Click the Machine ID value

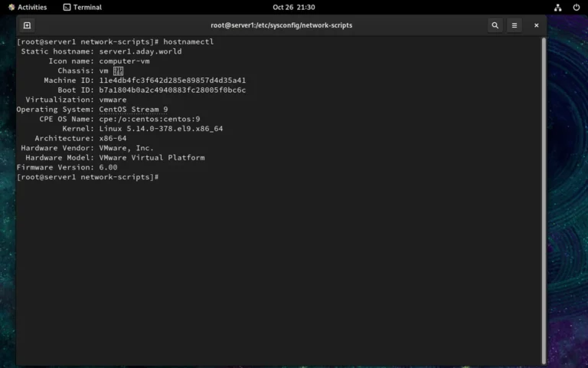[x=172, y=80]
